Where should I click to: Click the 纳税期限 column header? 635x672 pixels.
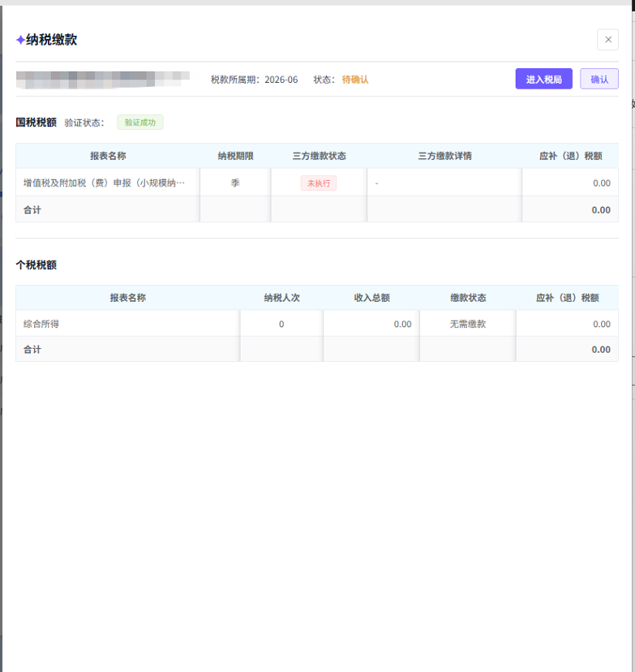coord(235,156)
